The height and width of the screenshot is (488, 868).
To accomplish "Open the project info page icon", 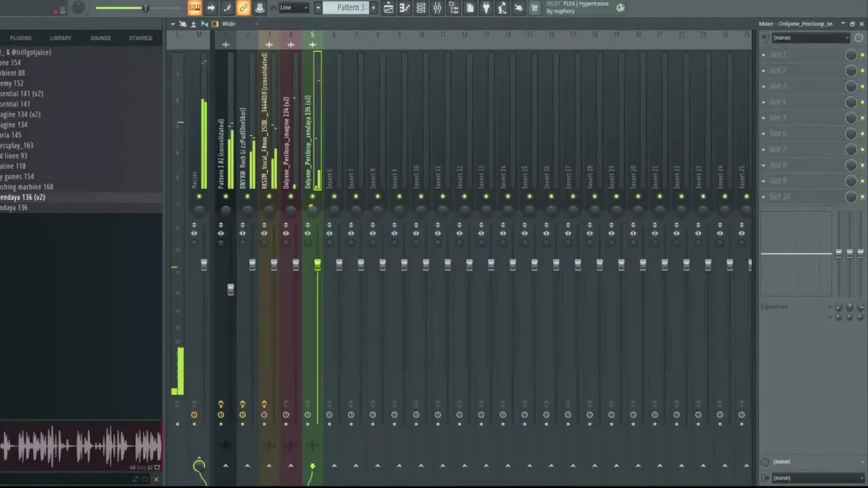I will pyautogui.click(x=470, y=7).
